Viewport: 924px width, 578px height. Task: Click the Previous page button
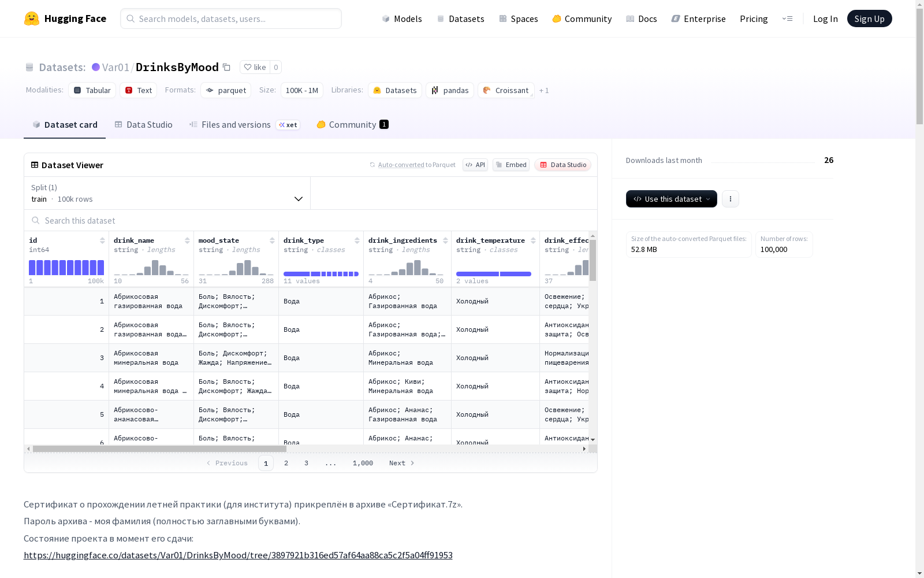point(227,463)
